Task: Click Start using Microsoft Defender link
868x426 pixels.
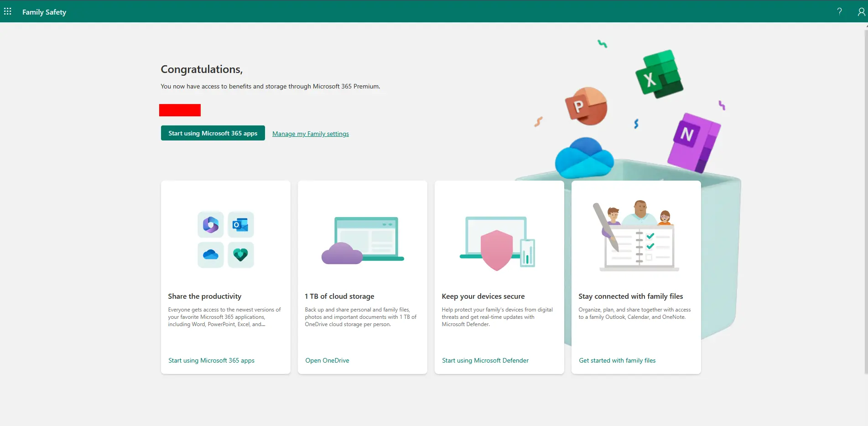Action: point(485,360)
